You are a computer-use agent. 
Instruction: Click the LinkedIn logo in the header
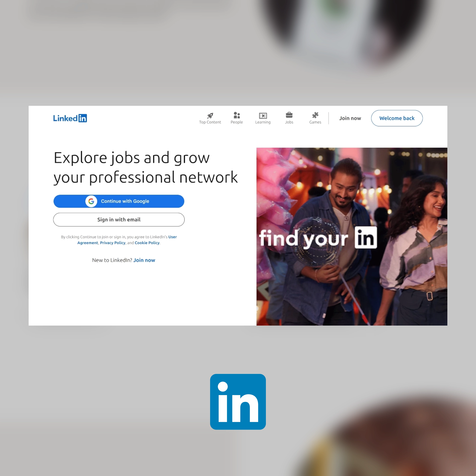pyautogui.click(x=70, y=118)
